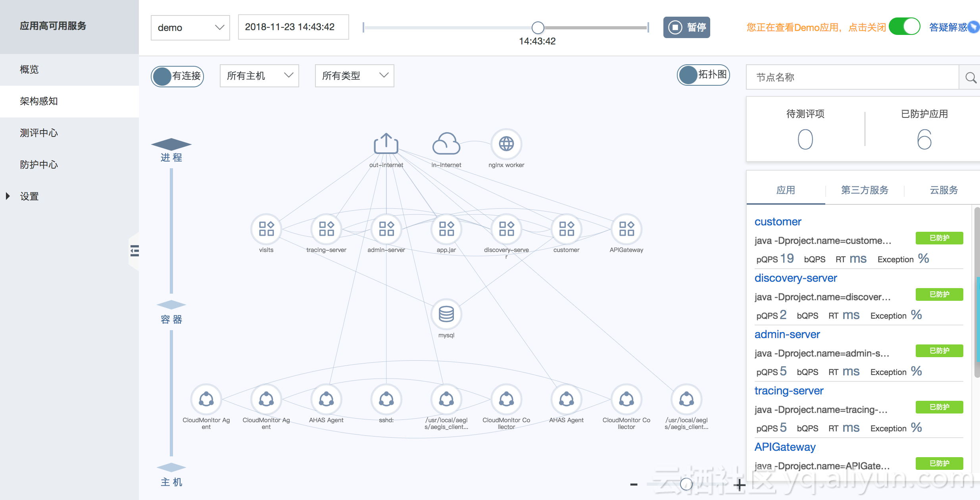Click the AHAS Agent host node
This screenshot has height=500, width=980.
(326, 400)
